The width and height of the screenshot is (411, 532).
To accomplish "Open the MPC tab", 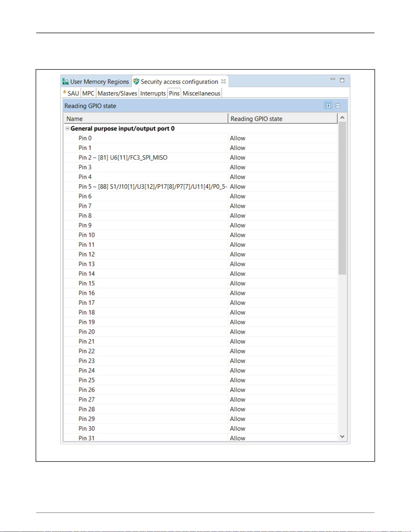I will pyautogui.click(x=88, y=93).
